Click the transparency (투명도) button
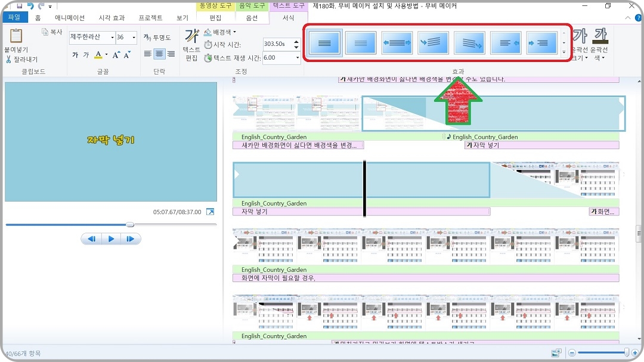The height and width of the screenshot is (362, 644). coord(157,38)
